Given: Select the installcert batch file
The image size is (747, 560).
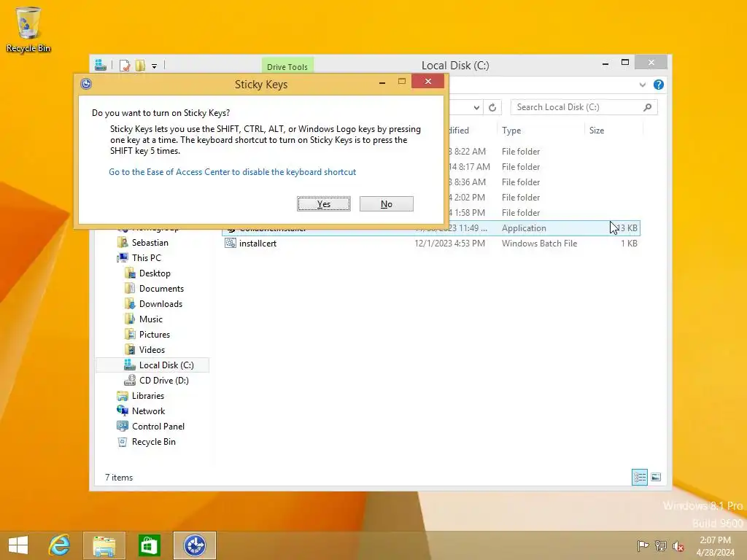Looking at the screenshot, I should pos(431,244).
